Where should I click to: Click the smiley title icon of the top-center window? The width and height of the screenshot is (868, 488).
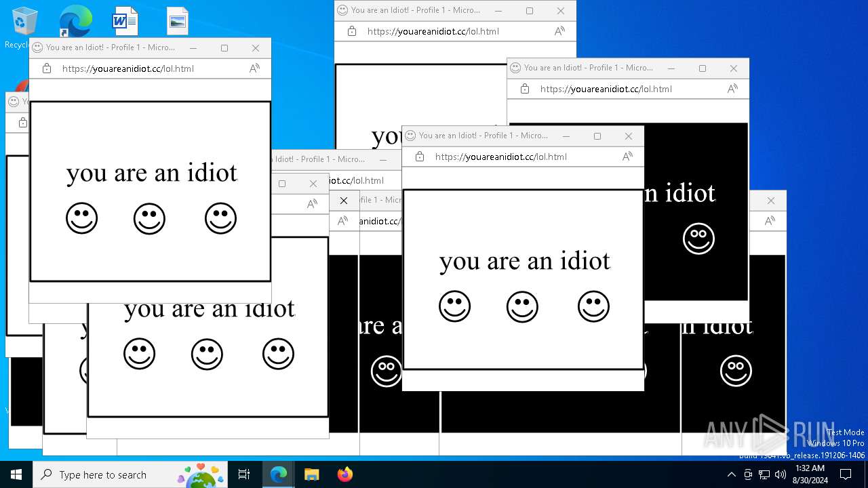pos(342,10)
